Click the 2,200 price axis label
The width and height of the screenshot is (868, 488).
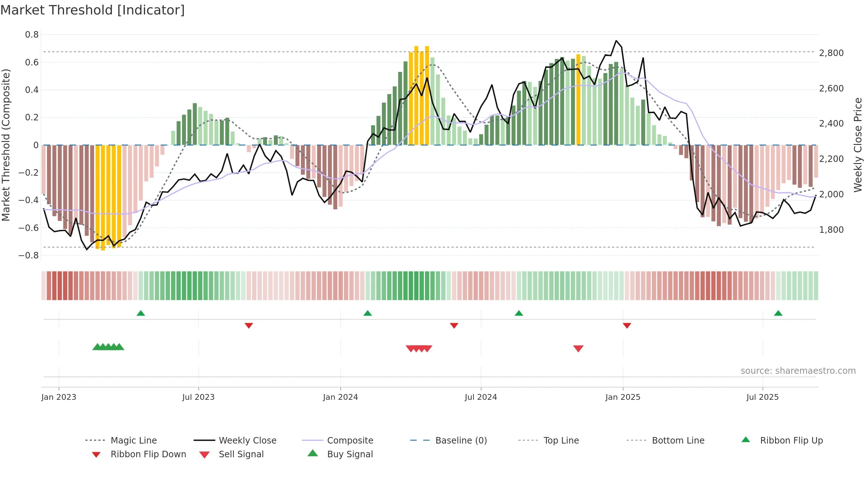click(831, 159)
